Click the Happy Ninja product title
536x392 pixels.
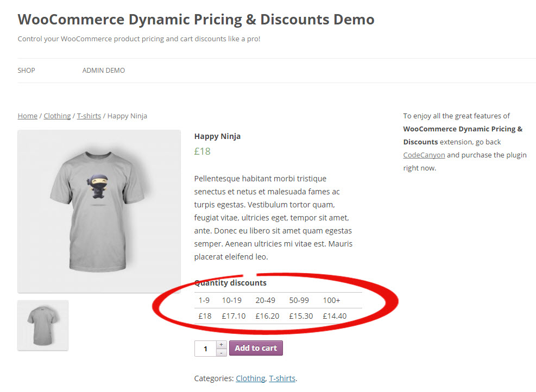tap(217, 136)
